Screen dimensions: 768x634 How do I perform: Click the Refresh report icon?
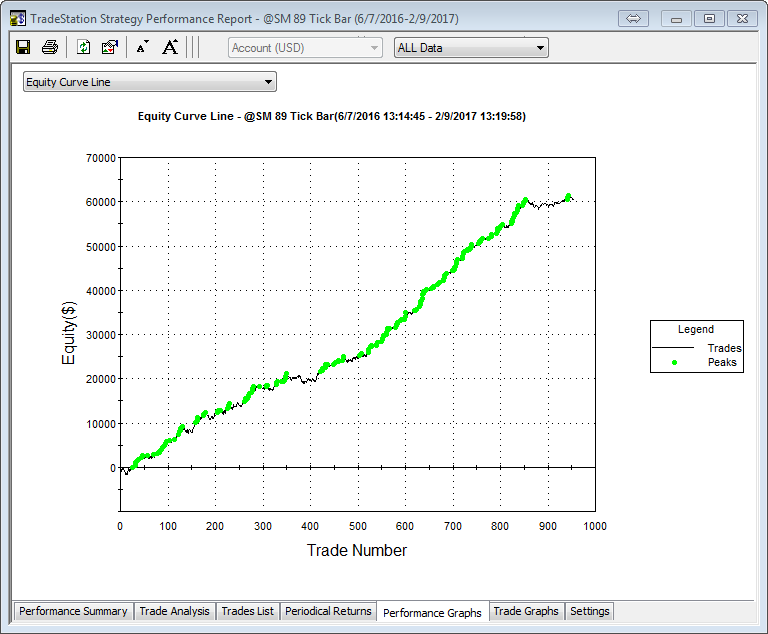(x=84, y=47)
